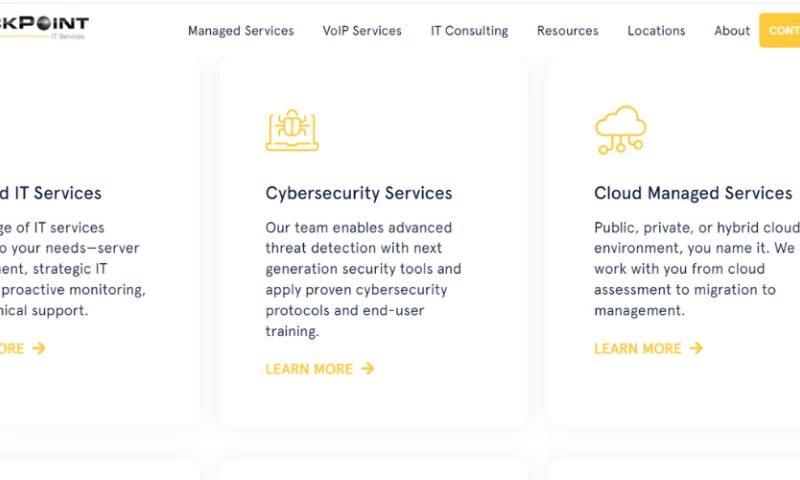Click the Cloud Managed Services description text

pyautogui.click(x=695, y=269)
